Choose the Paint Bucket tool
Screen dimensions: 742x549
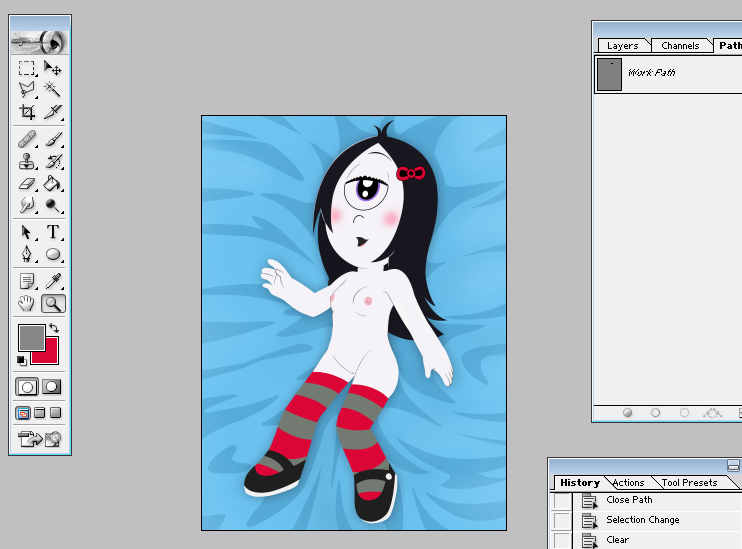click(53, 183)
